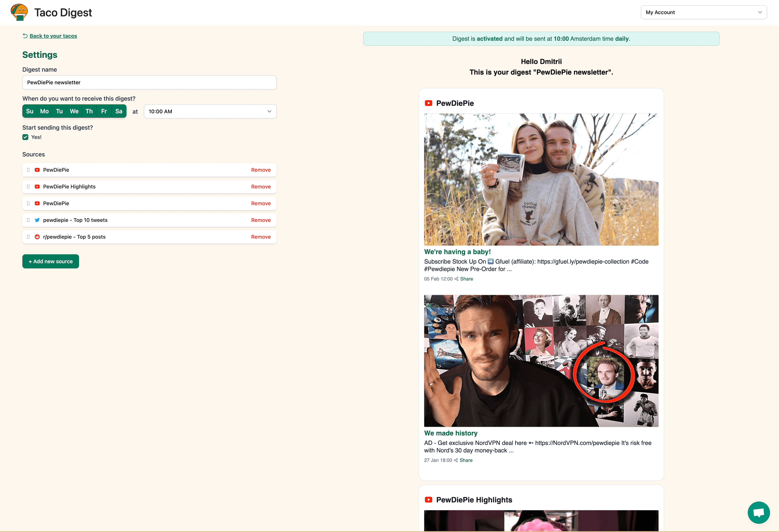Image resolution: width=779 pixels, height=532 pixels.
Task: Click the Twitter bird icon in the sources list
Action: [x=37, y=220]
